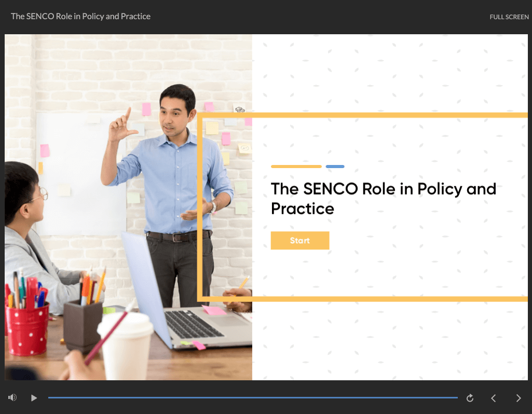The image size is (532, 414).
Task: Toggle playback with the play control
Action: point(34,398)
